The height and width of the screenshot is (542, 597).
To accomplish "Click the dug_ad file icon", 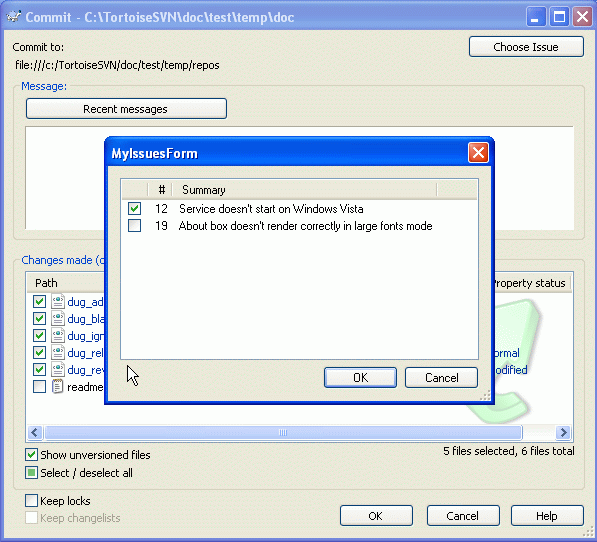I will click(57, 301).
